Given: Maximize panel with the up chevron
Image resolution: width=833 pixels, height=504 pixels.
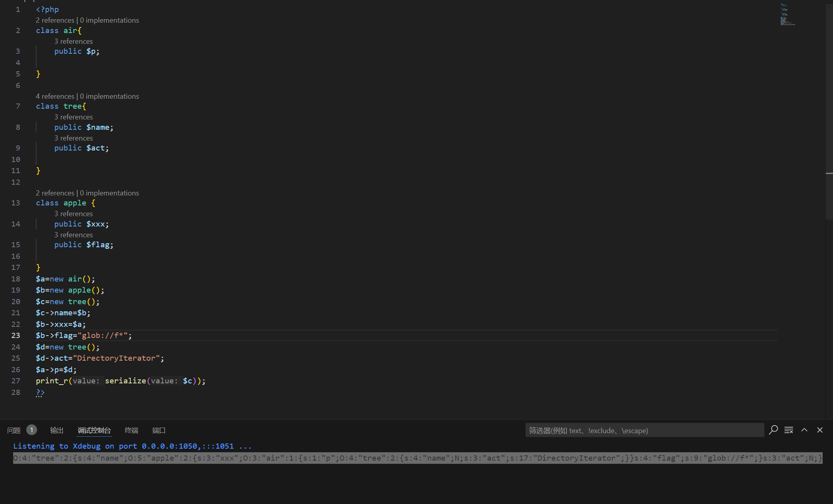Looking at the screenshot, I should pyautogui.click(x=804, y=430).
